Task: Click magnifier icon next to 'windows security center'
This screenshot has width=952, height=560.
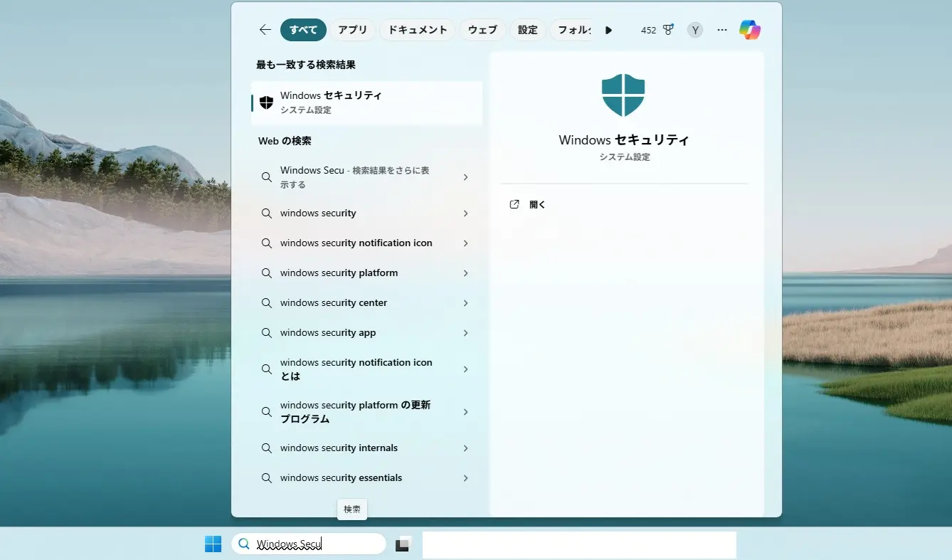Action: [x=267, y=303]
